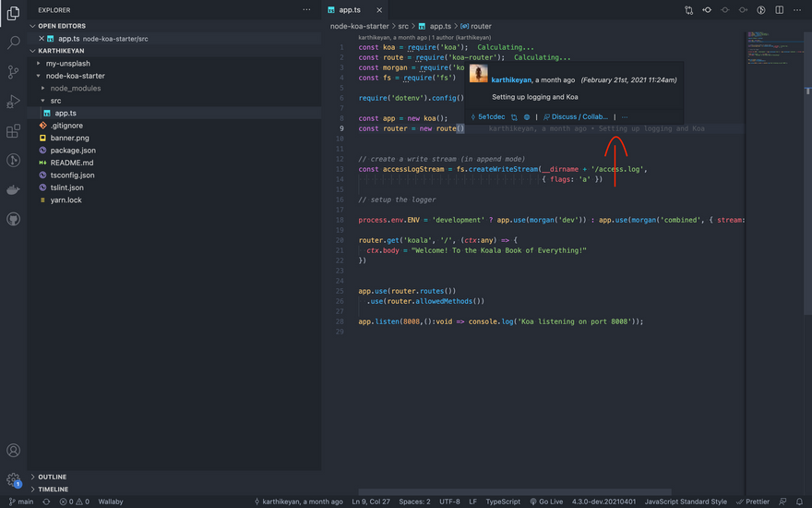Toggle Wallaby in the status bar
Screen dimensions: 812x508
[x=111, y=502]
